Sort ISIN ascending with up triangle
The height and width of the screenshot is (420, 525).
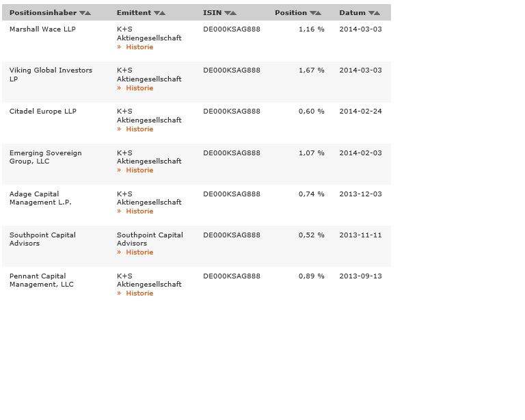(233, 13)
